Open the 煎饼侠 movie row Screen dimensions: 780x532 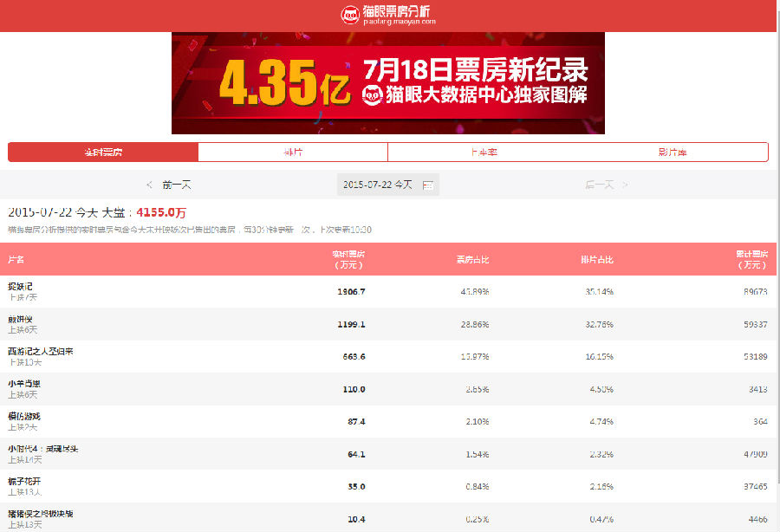tap(388, 324)
